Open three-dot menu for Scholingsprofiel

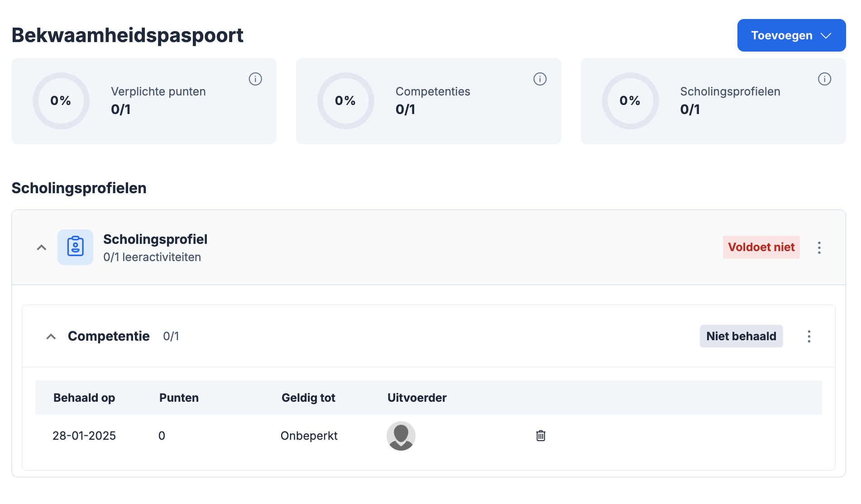(x=819, y=247)
